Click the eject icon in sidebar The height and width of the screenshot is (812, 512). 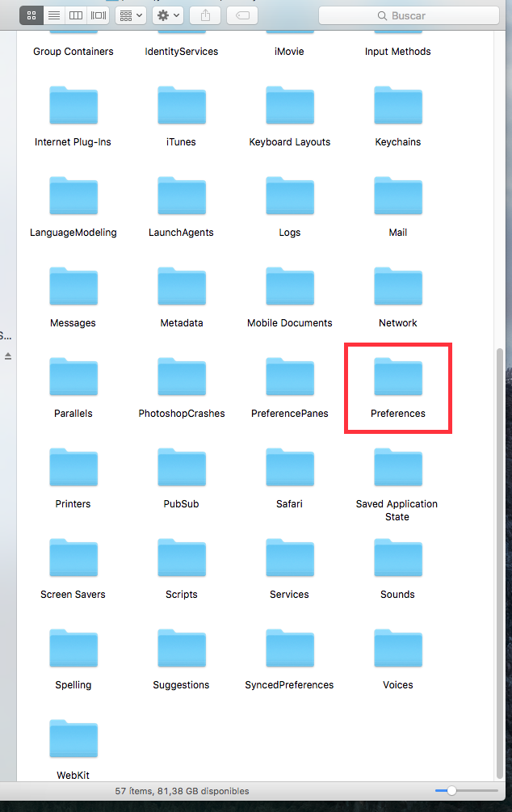click(8, 356)
